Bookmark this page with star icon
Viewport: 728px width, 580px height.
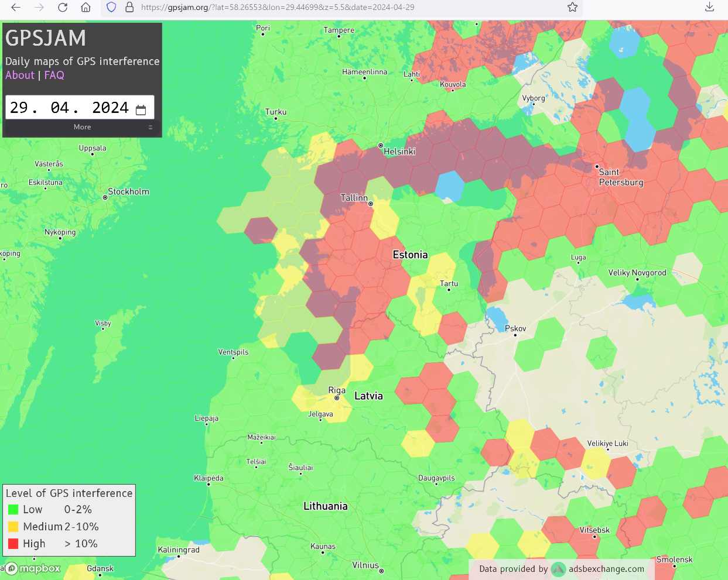coord(572,7)
